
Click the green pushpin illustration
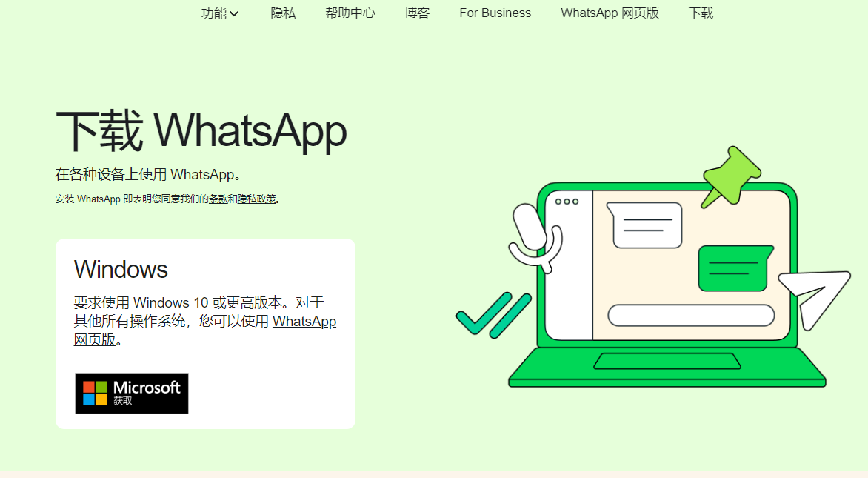click(732, 176)
